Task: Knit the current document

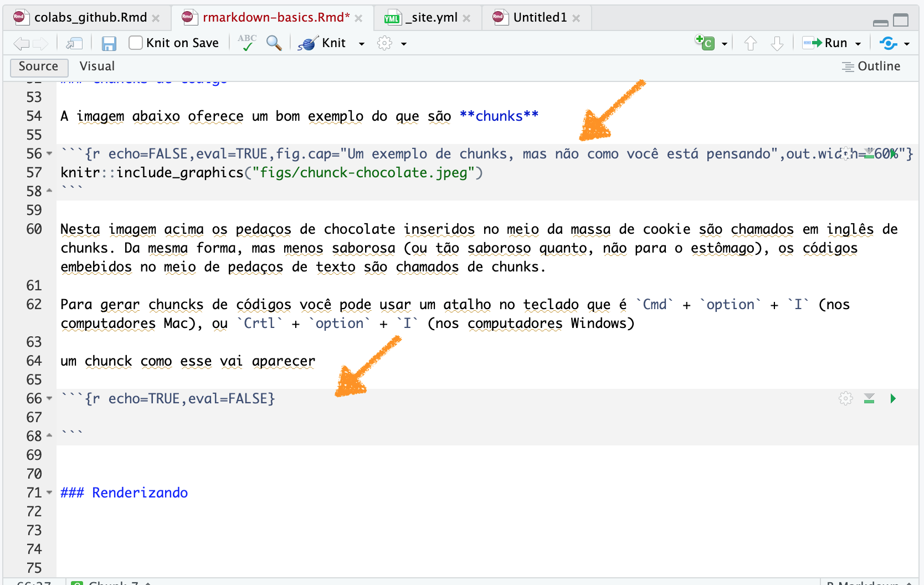Action: [x=322, y=43]
